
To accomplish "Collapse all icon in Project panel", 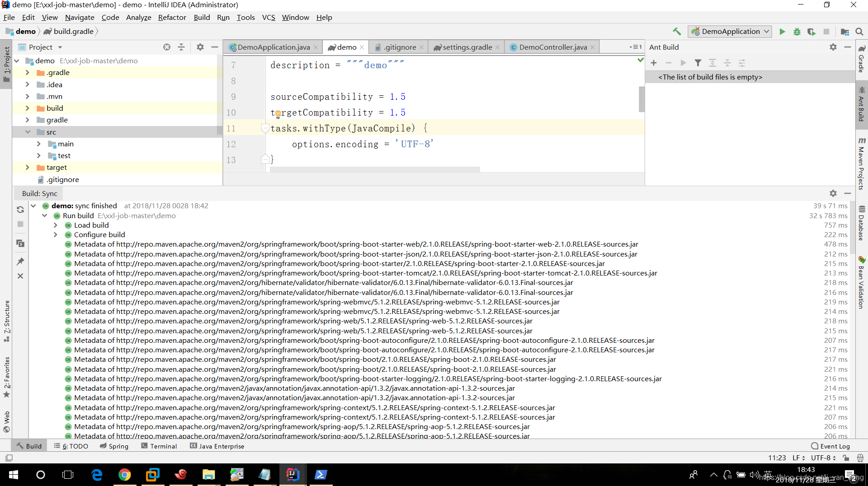I will click(181, 47).
